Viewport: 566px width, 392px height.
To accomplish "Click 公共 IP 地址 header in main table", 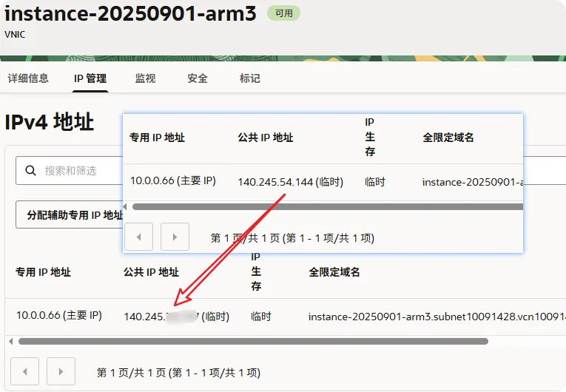I will pos(151,271).
